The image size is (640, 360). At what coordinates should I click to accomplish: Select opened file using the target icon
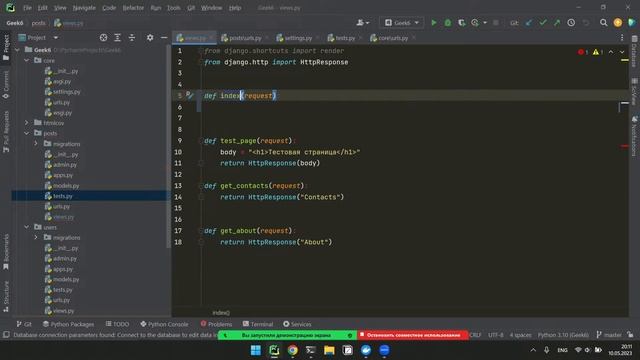(x=103, y=38)
